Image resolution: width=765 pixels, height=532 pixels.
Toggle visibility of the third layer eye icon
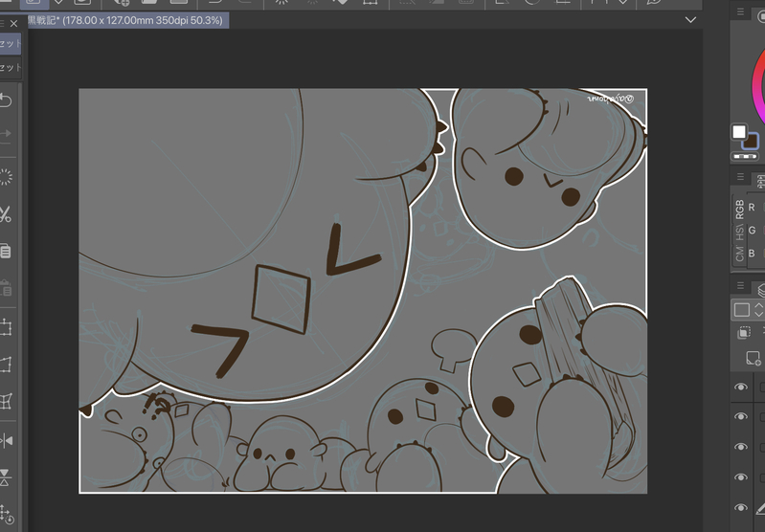(741, 447)
